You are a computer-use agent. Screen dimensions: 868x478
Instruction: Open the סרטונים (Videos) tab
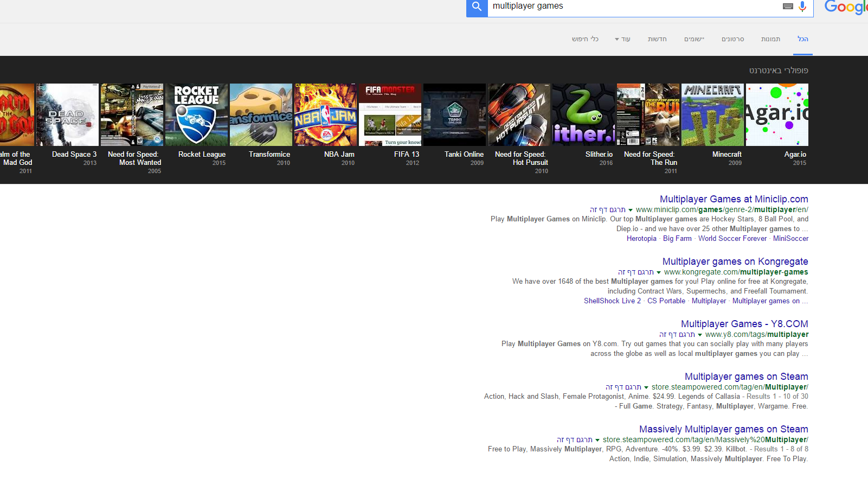pos(732,39)
